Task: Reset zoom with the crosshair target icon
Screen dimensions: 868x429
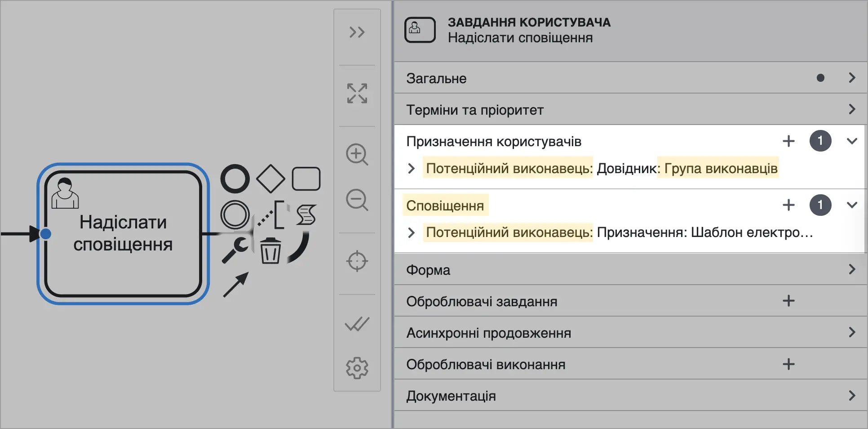Action: (x=357, y=261)
